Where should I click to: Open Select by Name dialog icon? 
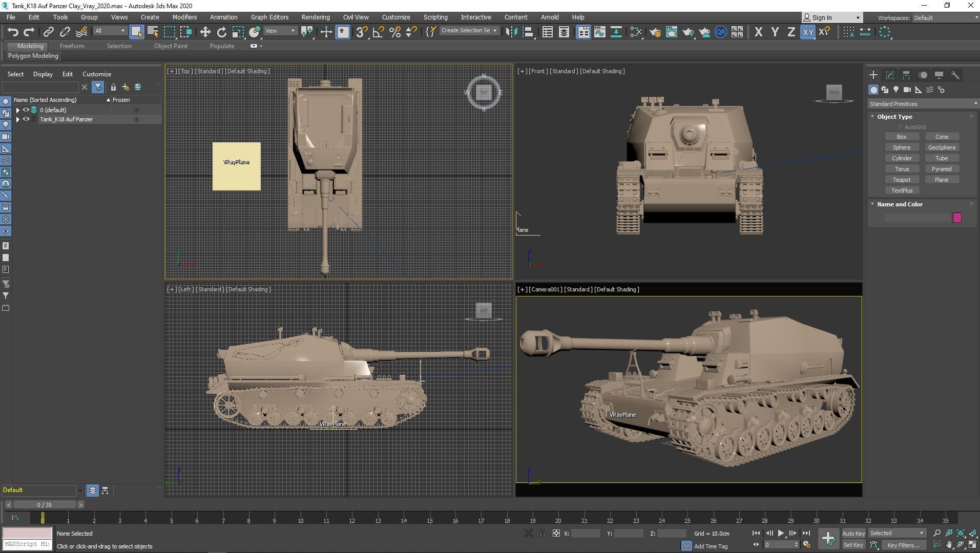click(x=153, y=32)
